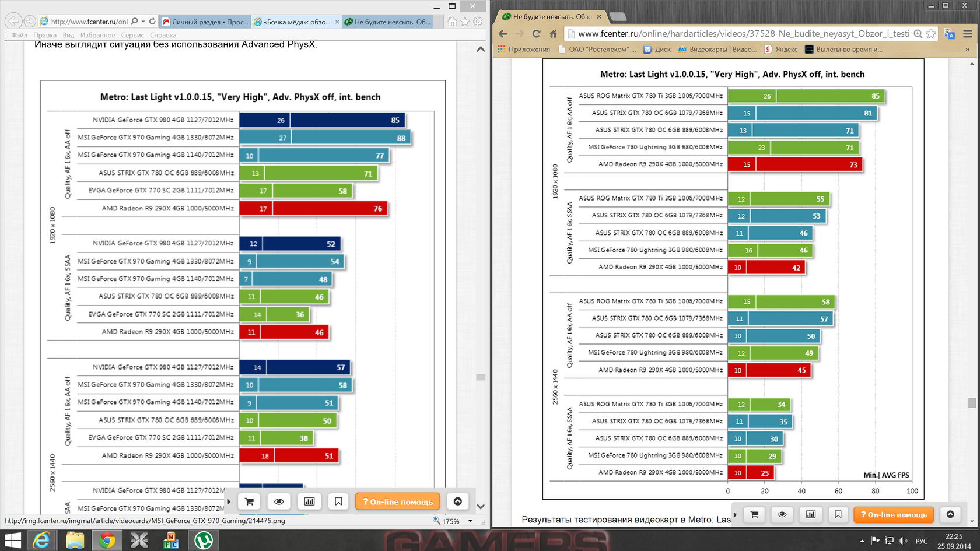980x551 pixels.
Task: Toggle the eye (viewed items) button in the left browser
Action: pos(279,501)
